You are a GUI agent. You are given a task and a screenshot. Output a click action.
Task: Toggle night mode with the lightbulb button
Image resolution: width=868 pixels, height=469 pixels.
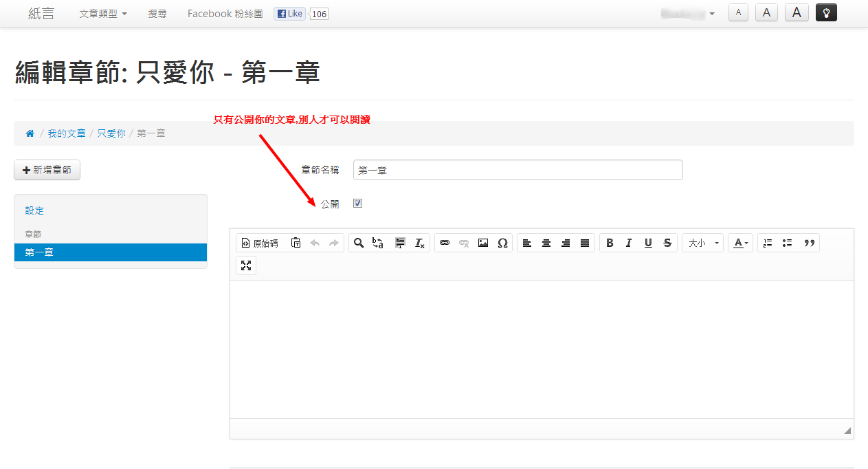pyautogui.click(x=826, y=13)
